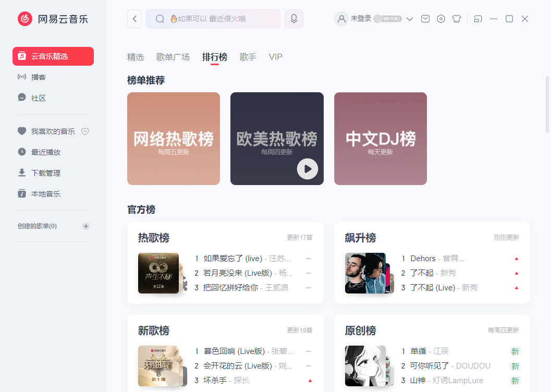Open the message inbox envelope icon
Viewport: 551px width, 392px height.
point(425,18)
